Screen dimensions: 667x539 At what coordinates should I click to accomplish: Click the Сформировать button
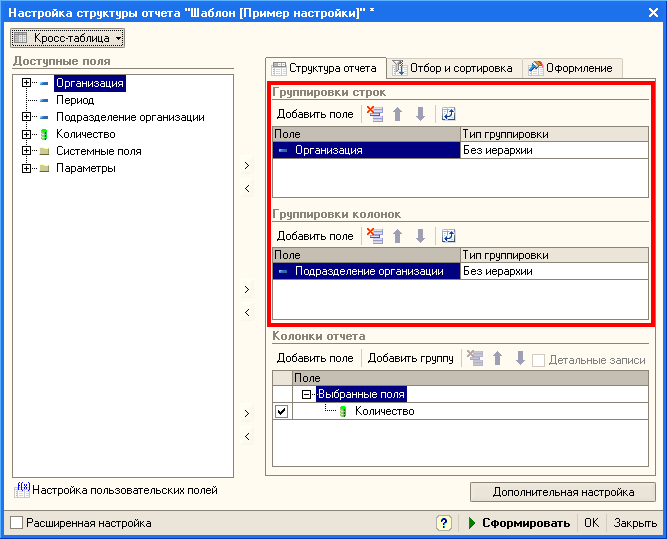tap(518, 523)
